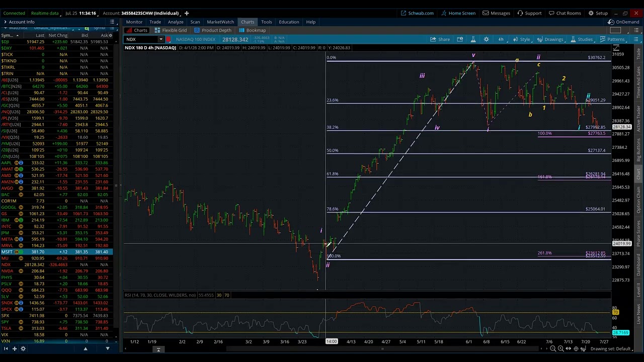This screenshot has width=644, height=362.
Task: Click the chart settings gear icon
Action: [x=486, y=39]
